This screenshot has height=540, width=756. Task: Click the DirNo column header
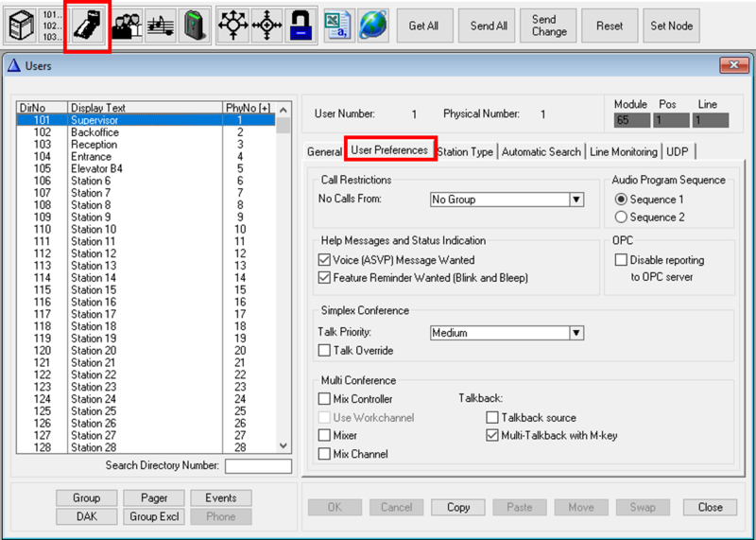[x=43, y=108]
